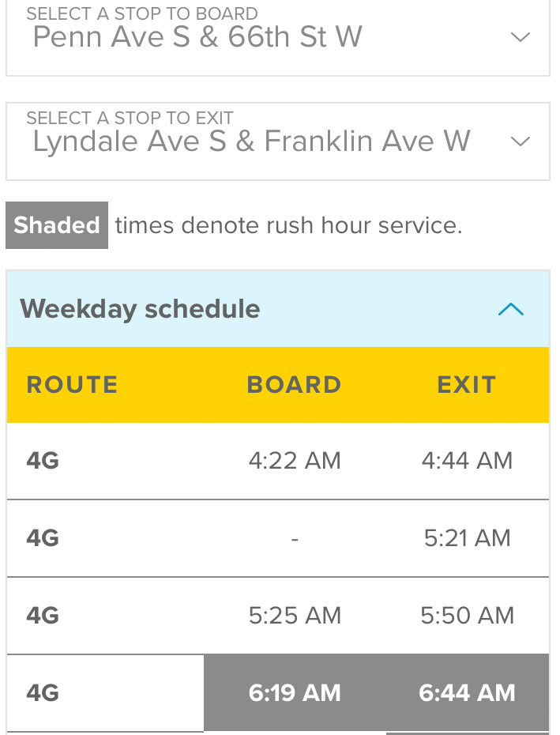Open the Lyndale Ave S & Franklin Ave W dropdown
This screenshot has height=735, width=560.
251,141
